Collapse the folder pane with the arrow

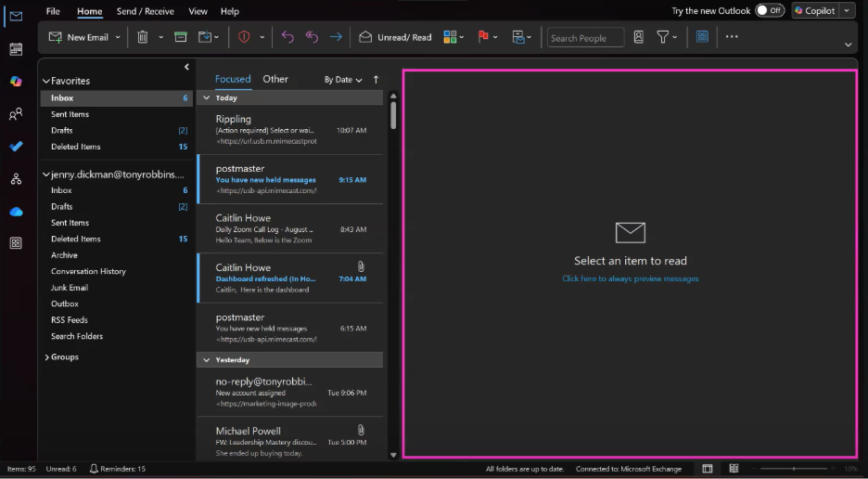click(186, 67)
